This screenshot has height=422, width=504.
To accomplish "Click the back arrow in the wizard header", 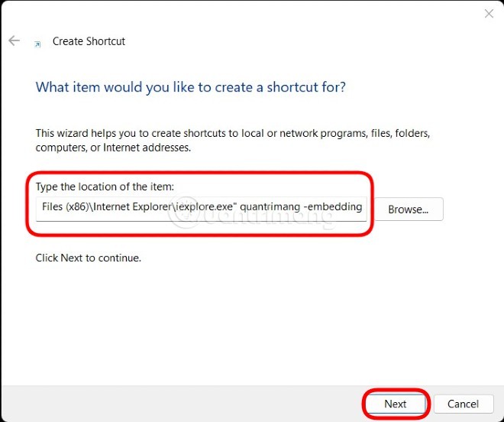I will 14,41.
